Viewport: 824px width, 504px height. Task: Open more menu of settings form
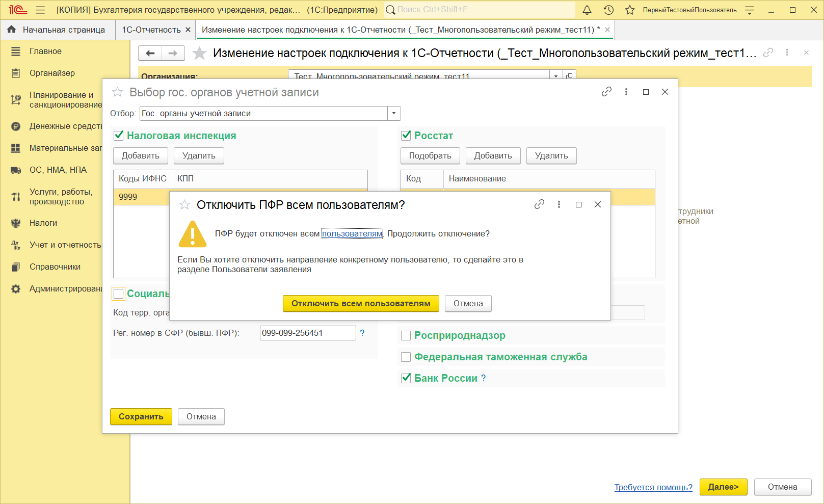pyautogui.click(x=787, y=52)
